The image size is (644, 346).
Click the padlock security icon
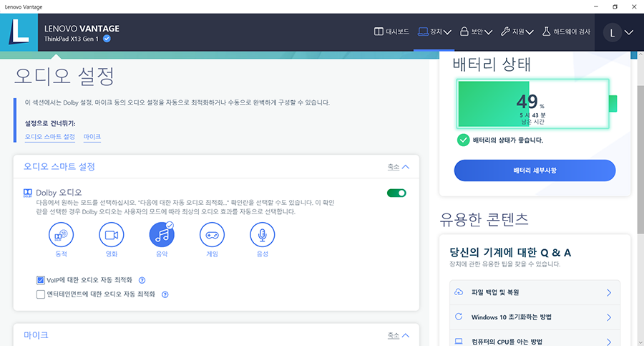pos(464,32)
